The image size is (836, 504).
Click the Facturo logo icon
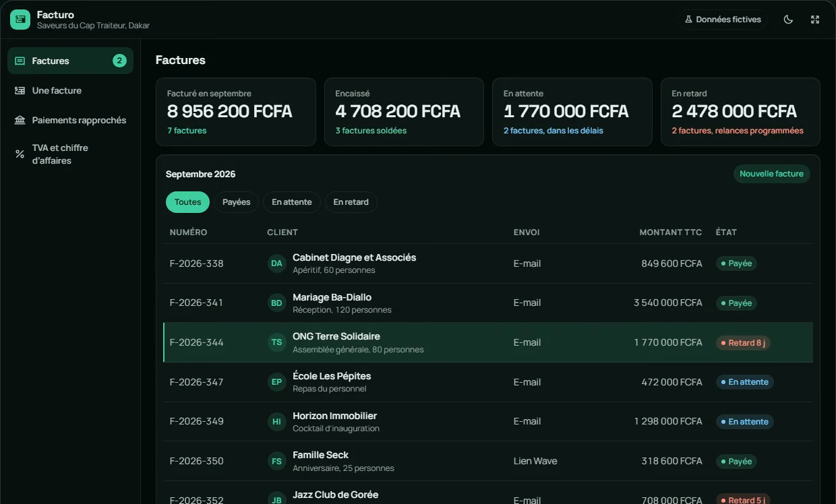[x=20, y=20]
